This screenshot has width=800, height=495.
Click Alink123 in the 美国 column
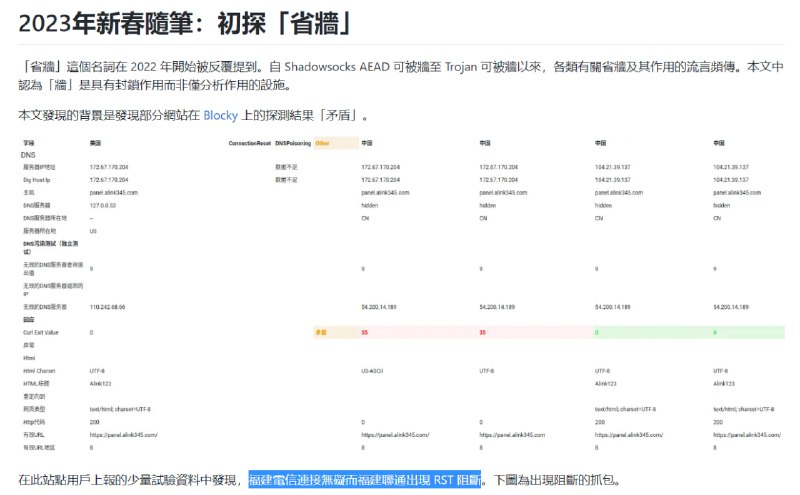coord(100,384)
